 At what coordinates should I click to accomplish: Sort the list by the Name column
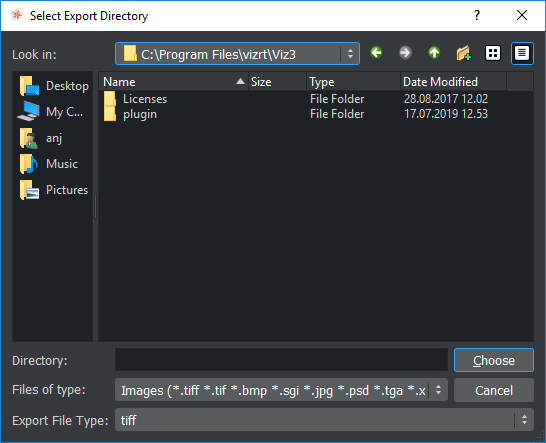173,81
